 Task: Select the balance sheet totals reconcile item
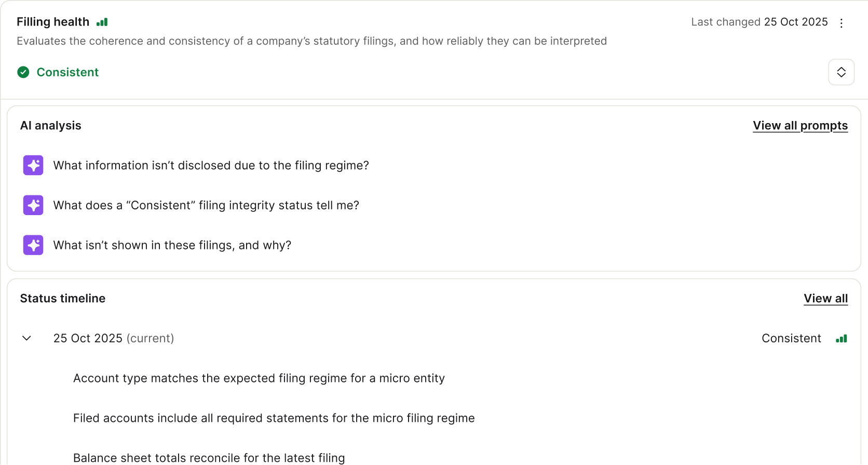click(x=209, y=458)
